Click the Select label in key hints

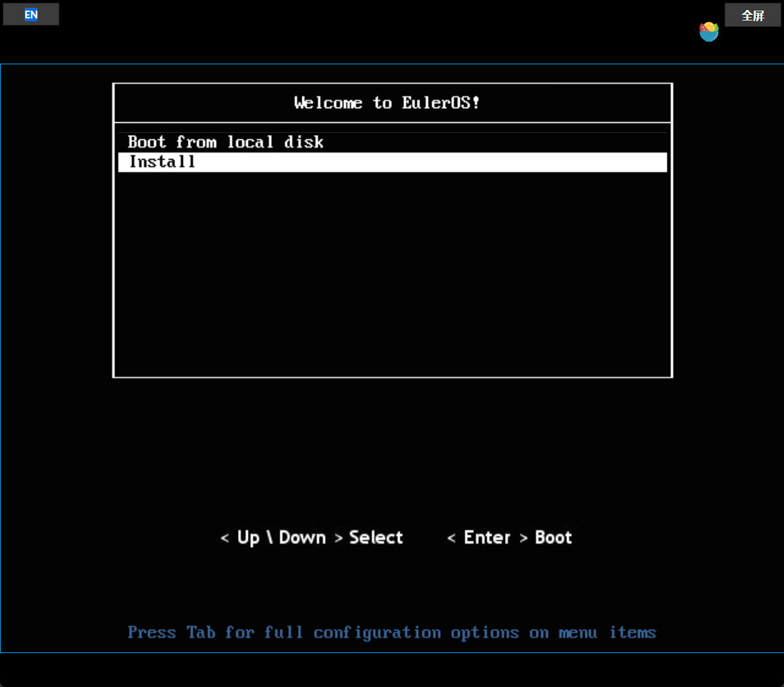coord(376,538)
